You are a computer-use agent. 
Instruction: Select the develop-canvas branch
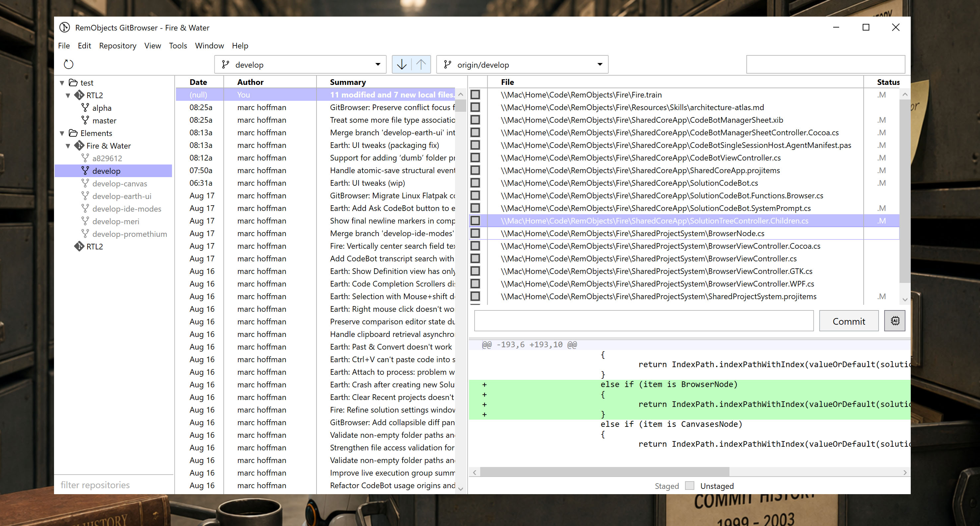(x=119, y=183)
